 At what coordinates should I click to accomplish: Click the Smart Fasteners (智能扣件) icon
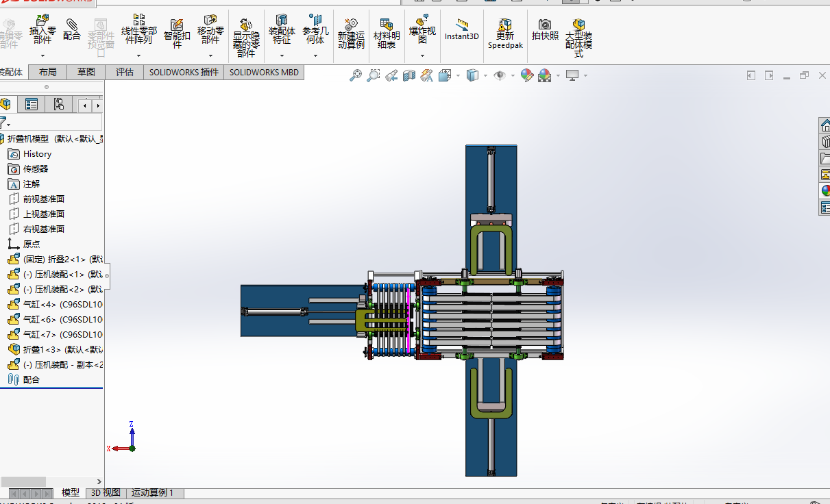point(177,33)
